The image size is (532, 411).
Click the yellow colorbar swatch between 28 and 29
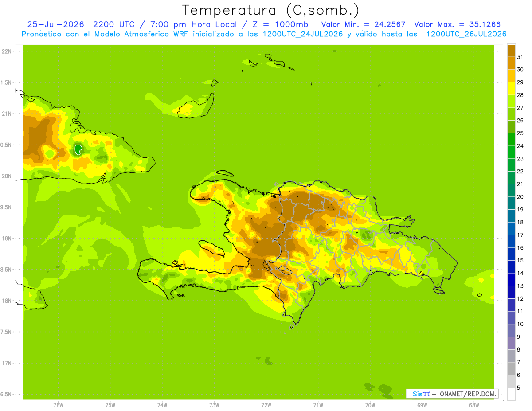(511, 89)
